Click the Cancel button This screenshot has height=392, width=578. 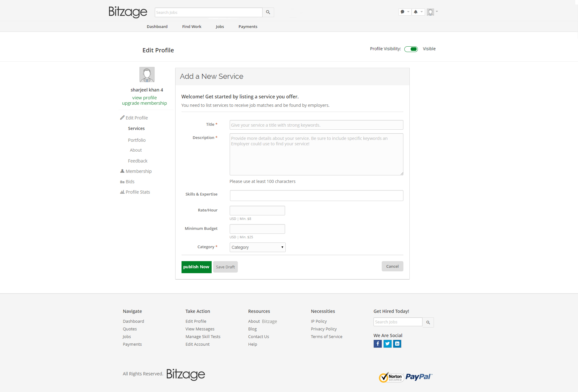[x=392, y=266]
